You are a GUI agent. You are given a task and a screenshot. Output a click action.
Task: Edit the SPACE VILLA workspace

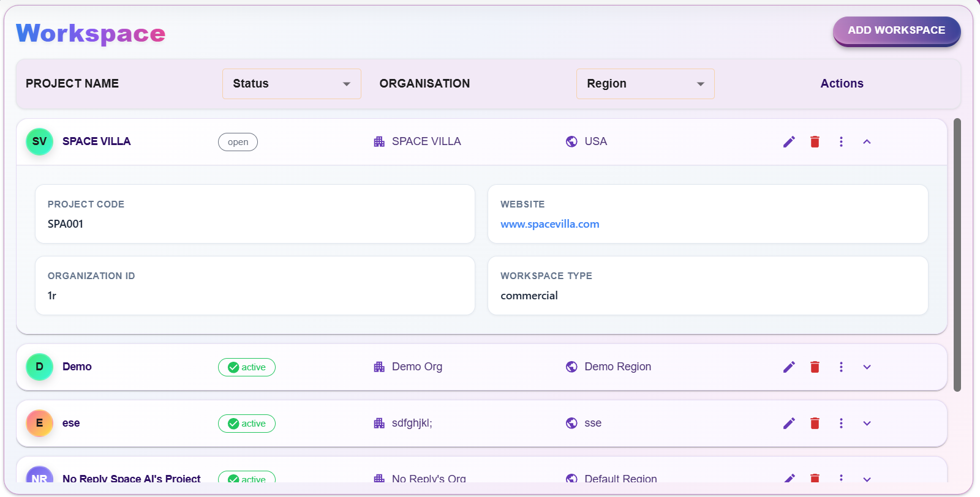789,142
